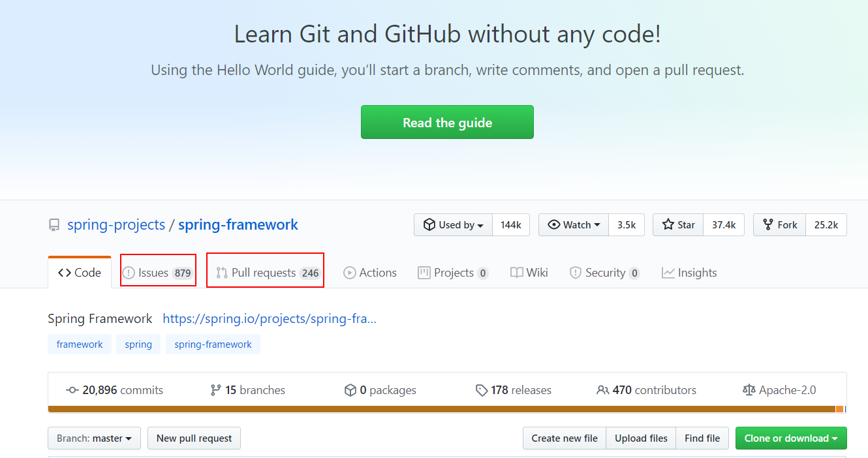The height and width of the screenshot is (458, 868).
Task: Open the Wiki tab
Action: pos(529,273)
